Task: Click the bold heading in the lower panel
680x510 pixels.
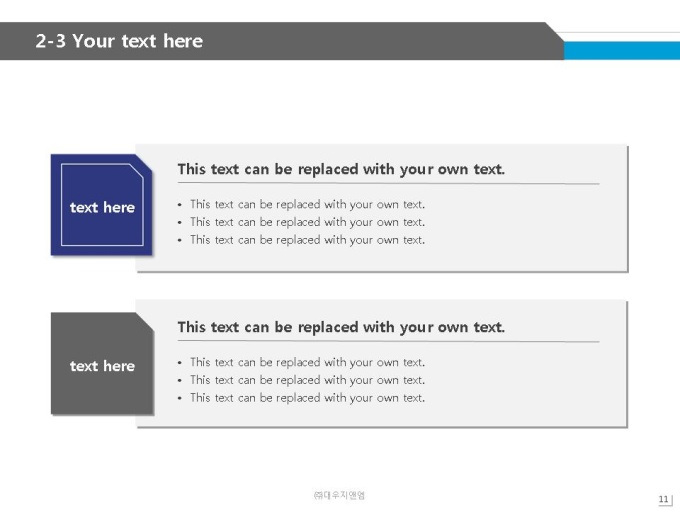Action: (341, 327)
